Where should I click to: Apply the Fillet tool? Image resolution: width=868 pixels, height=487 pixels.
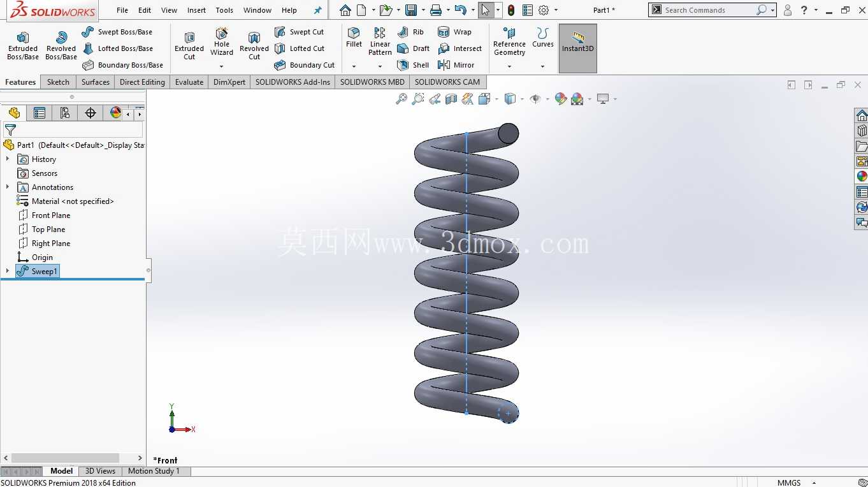354,38
